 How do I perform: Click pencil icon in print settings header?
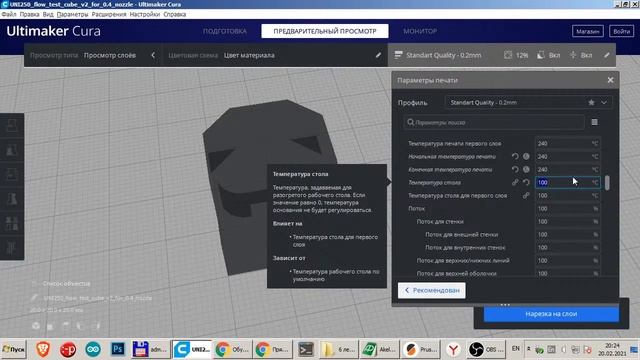(x=607, y=55)
